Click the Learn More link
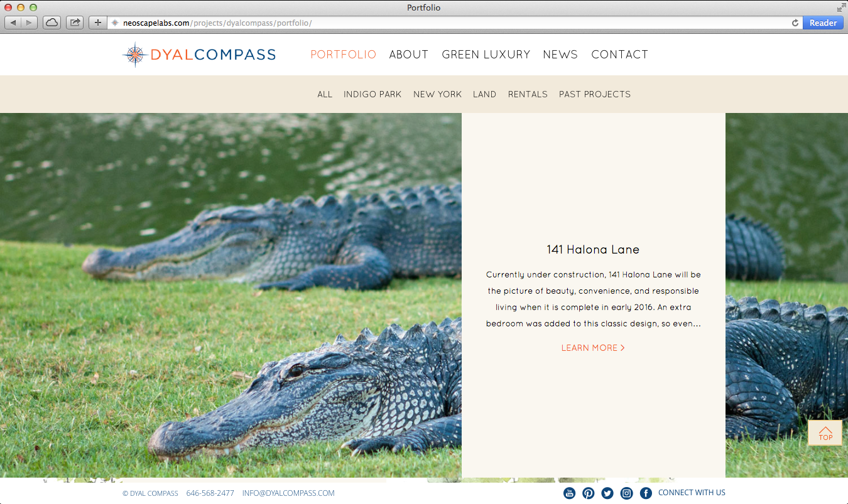This screenshot has width=848, height=504. tap(593, 348)
